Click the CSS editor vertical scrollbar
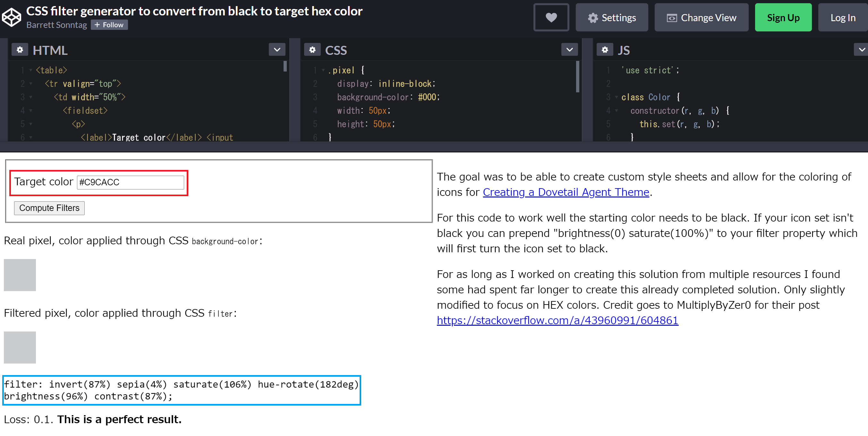This screenshot has width=868, height=436. point(577,76)
